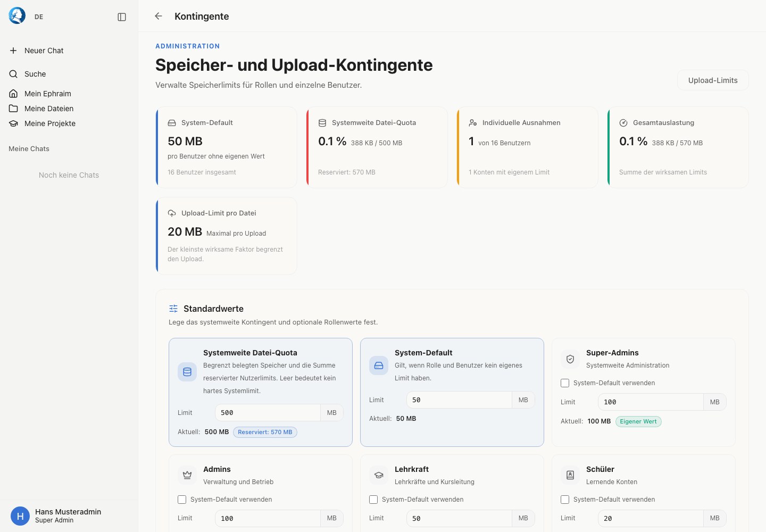Image resolution: width=766 pixels, height=532 pixels.
Task: Click the crown icon for Admins
Action: pyautogui.click(x=187, y=475)
